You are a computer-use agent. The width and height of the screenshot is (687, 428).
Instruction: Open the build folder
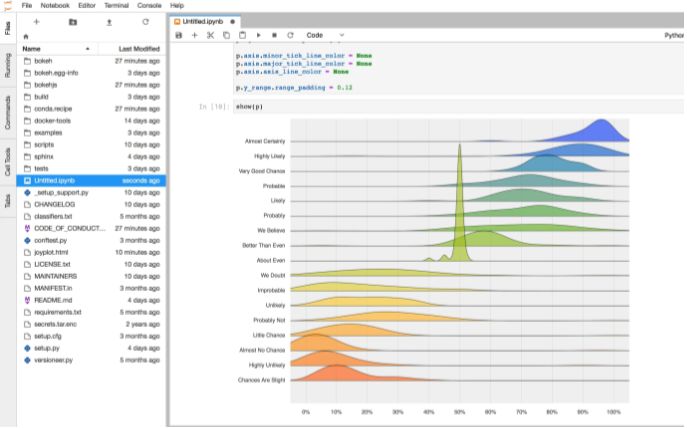[91, 97]
